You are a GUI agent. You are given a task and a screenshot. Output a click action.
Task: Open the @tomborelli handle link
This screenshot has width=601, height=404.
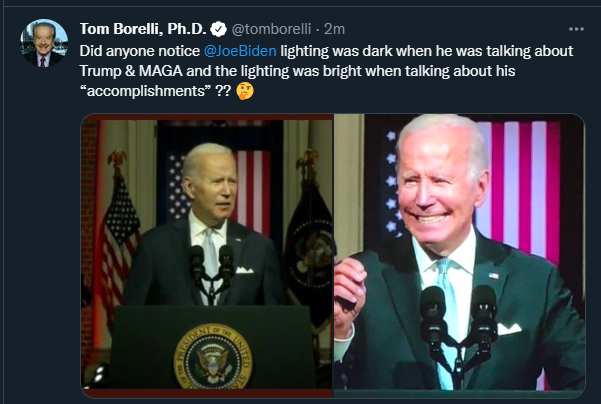tap(271, 29)
